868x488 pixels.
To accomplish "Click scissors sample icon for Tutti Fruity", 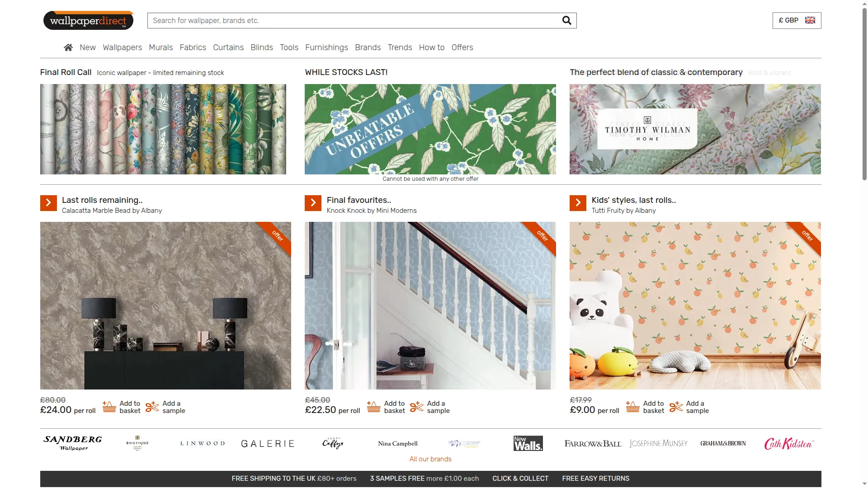I will tap(676, 407).
